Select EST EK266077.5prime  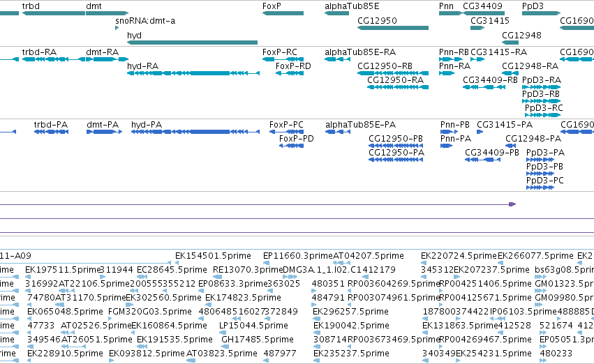coord(535,256)
